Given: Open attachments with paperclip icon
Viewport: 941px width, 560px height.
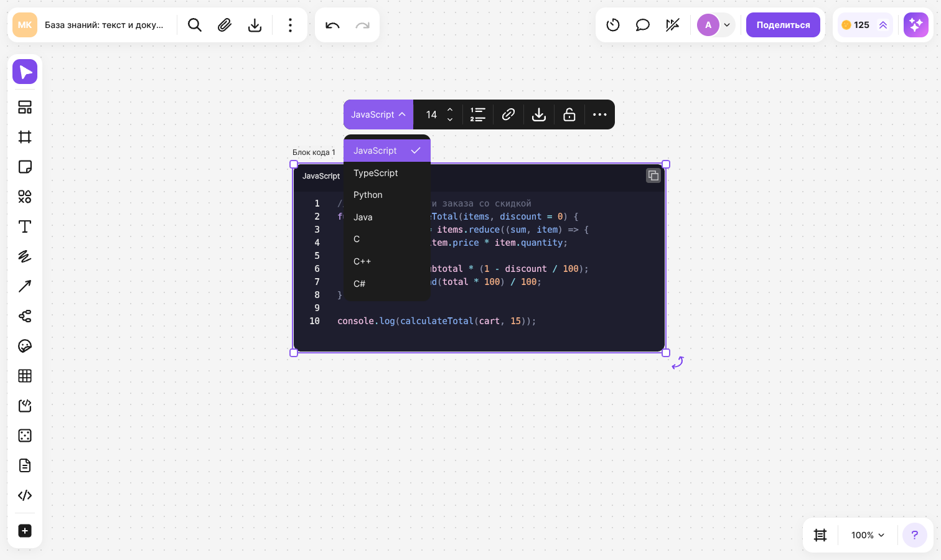Looking at the screenshot, I should tap(225, 25).
